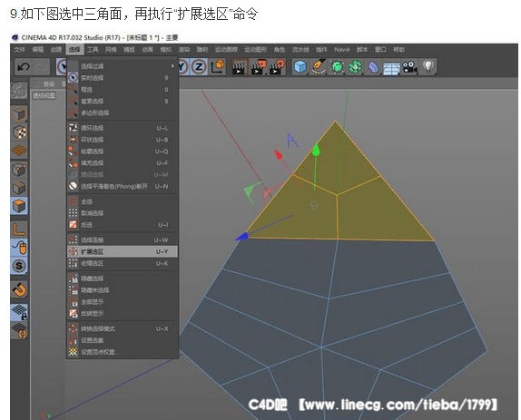Open the 网格 (Mesh) menu
Viewport: 521px width, 420px height.
pos(111,50)
